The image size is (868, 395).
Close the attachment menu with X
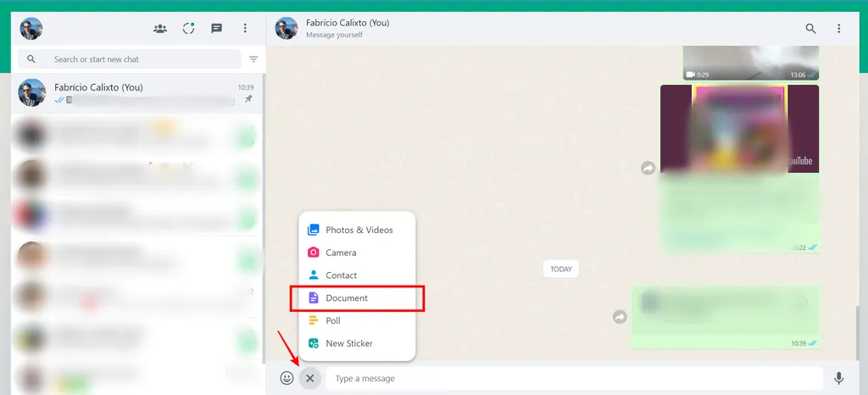(310, 378)
